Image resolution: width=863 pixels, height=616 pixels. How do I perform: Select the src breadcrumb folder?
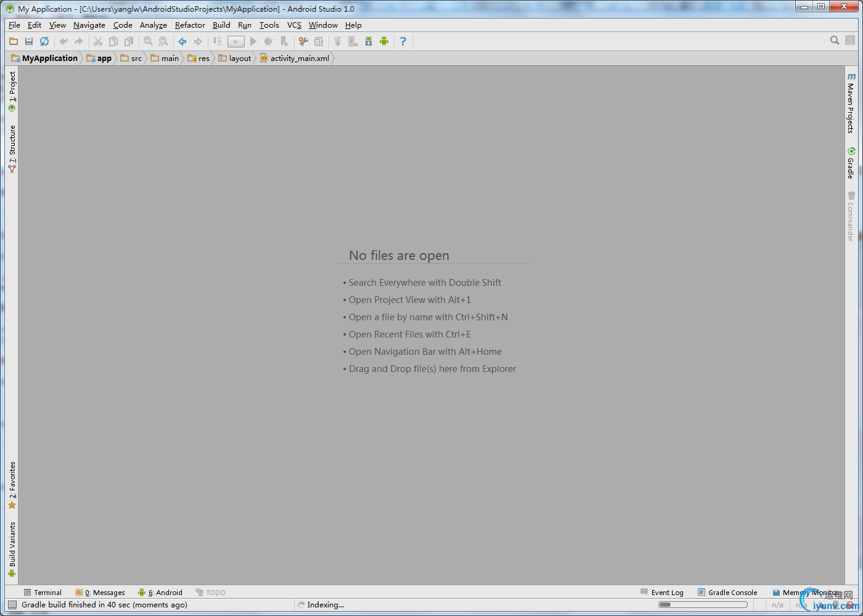[x=131, y=59]
